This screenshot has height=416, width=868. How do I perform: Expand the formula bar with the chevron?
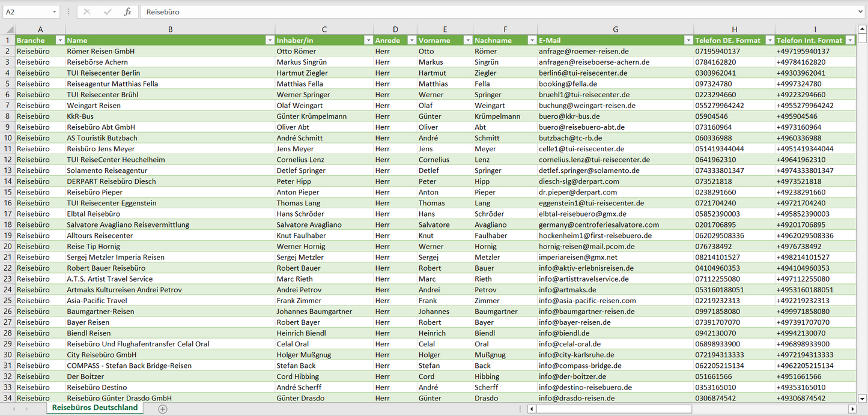(x=861, y=12)
